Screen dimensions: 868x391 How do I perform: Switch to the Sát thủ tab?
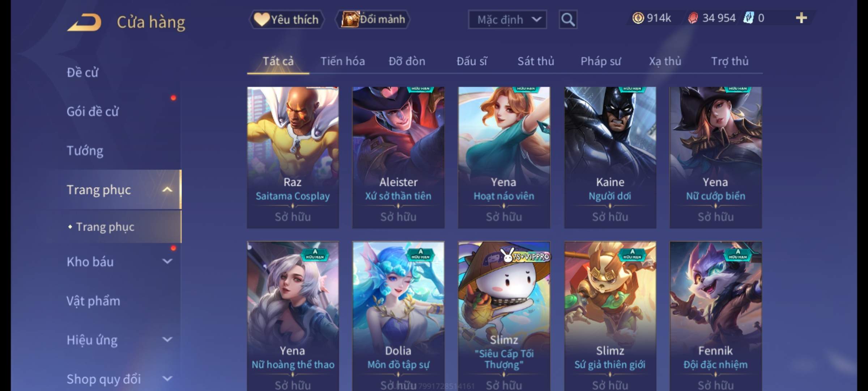(536, 61)
